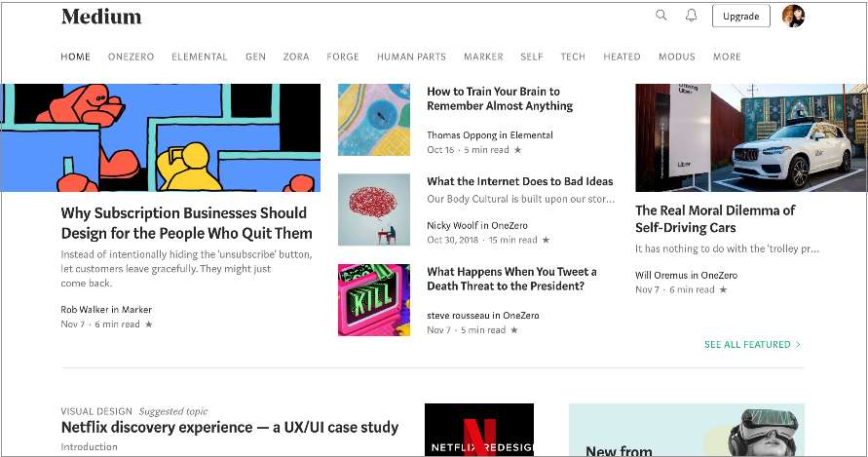Open the red scribble brain thumbnail
Viewport: 868px width, 457px height.
374,209
